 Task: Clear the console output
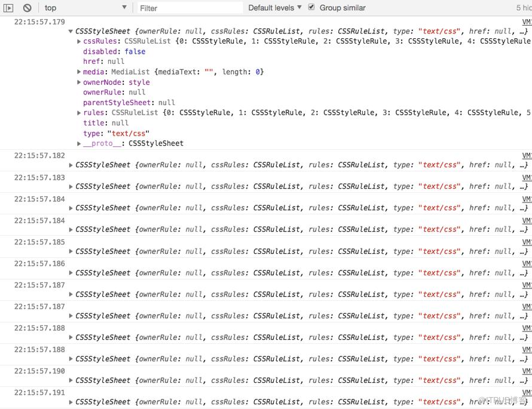[27, 8]
